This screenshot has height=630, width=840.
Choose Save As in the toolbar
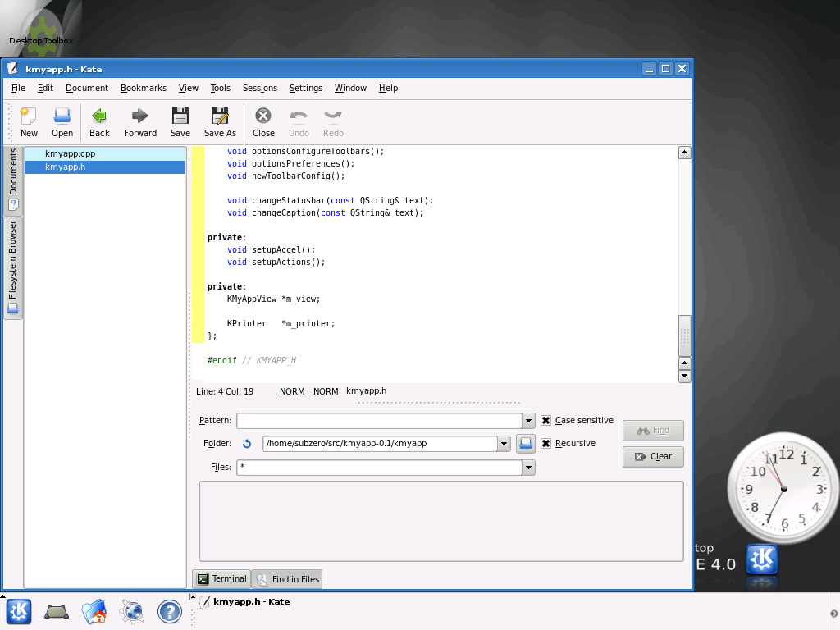pyautogui.click(x=220, y=122)
